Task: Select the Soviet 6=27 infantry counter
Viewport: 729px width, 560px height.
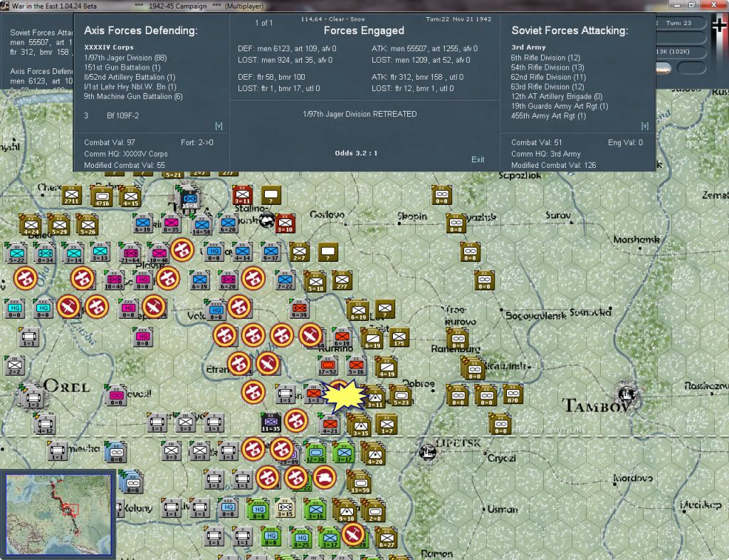Action: click(387, 538)
